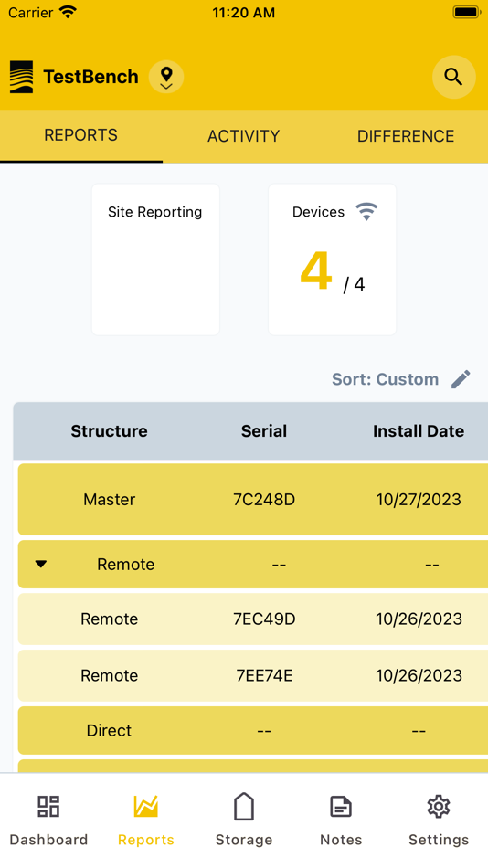Tap the pencil edit sort icon
Screen dimensions: 488x868
click(x=461, y=379)
